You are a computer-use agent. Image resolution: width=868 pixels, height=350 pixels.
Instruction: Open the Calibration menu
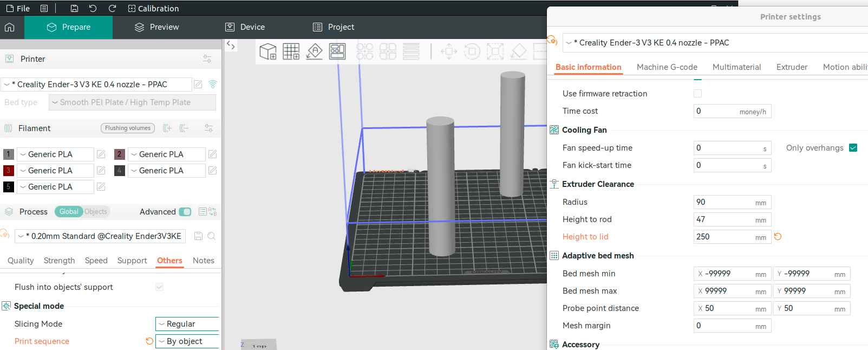tap(153, 9)
